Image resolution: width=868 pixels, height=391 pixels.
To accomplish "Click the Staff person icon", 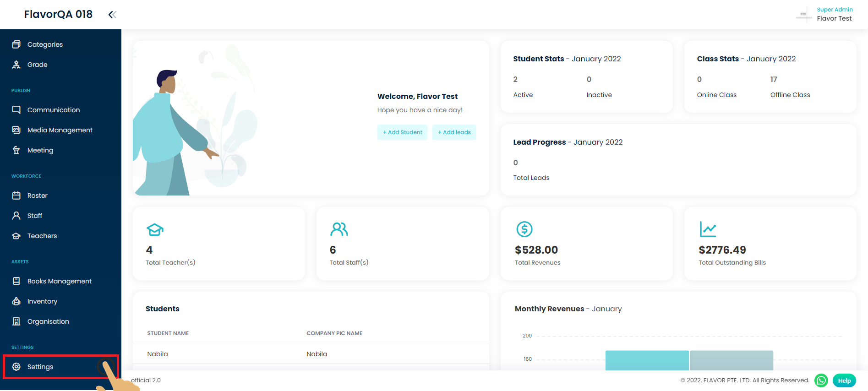I will click(x=16, y=216).
